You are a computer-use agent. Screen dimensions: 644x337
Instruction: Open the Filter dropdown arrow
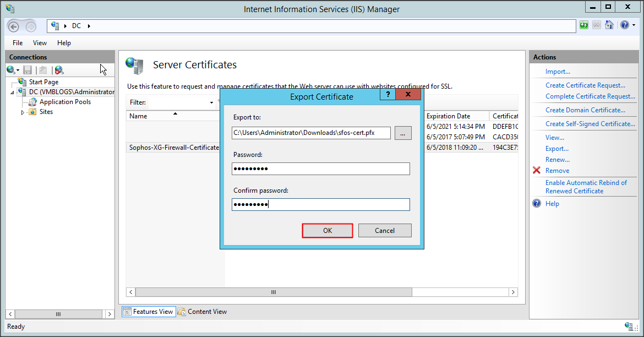(x=211, y=102)
